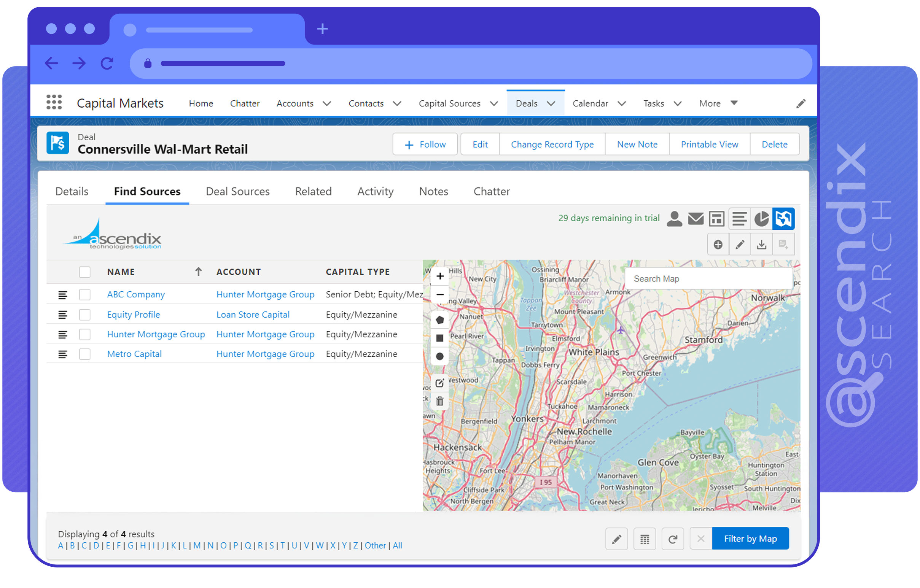Open row actions menu for Equity Profile

[63, 315]
